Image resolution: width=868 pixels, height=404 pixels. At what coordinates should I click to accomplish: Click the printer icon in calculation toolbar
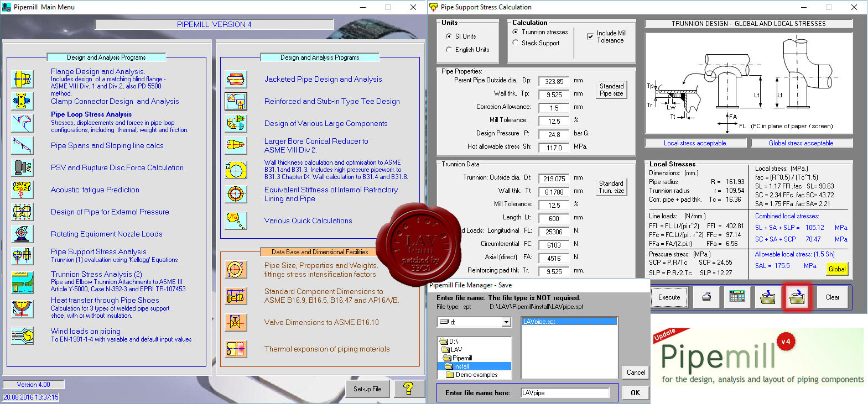tap(706, 297)
